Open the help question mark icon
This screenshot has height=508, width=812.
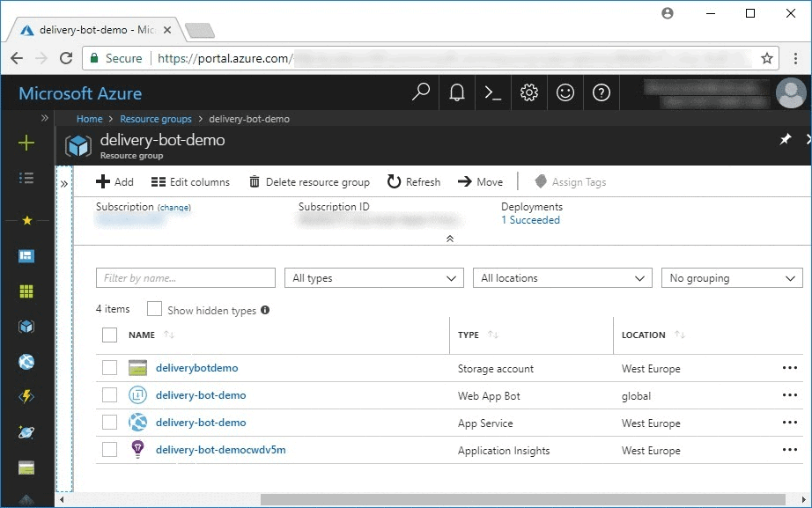(602, 92)
